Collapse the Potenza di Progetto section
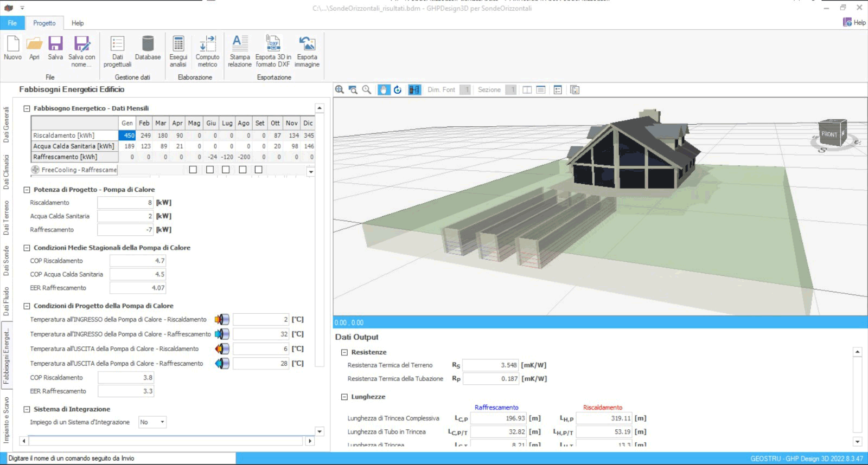Image resolution: width=868 pixels, height=465 pixels. pyautogui.click(x=27, y=190)
